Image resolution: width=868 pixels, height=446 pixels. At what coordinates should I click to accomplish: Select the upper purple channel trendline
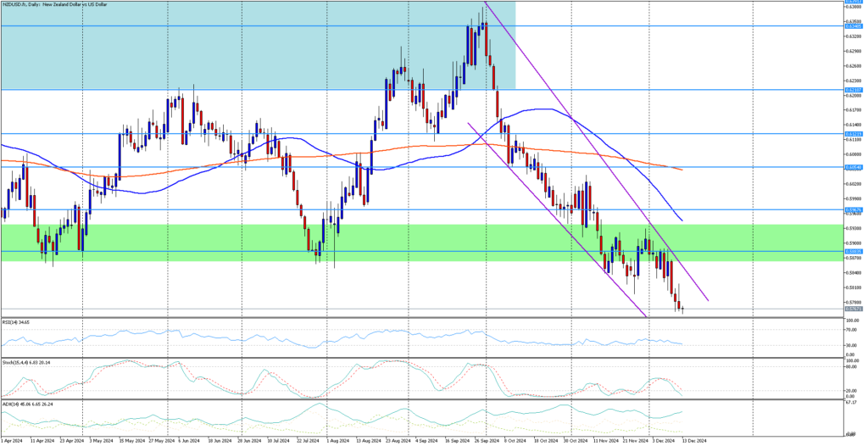coord(593,161)
